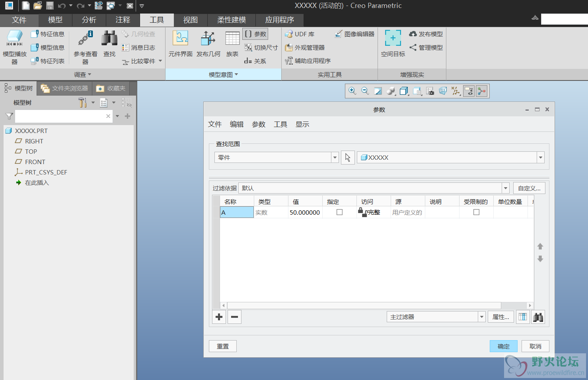Switch to the 视图 ribbon tab

[x=191, y=20]
